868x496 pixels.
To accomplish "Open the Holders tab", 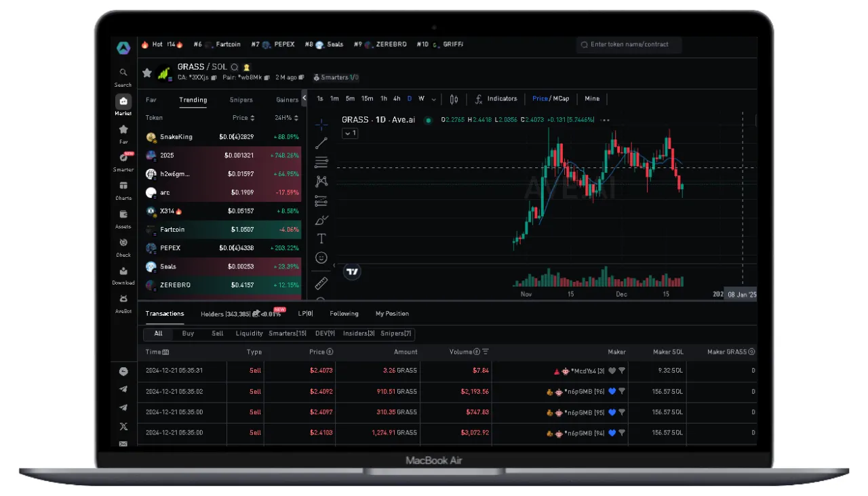I will coord(241,314).
